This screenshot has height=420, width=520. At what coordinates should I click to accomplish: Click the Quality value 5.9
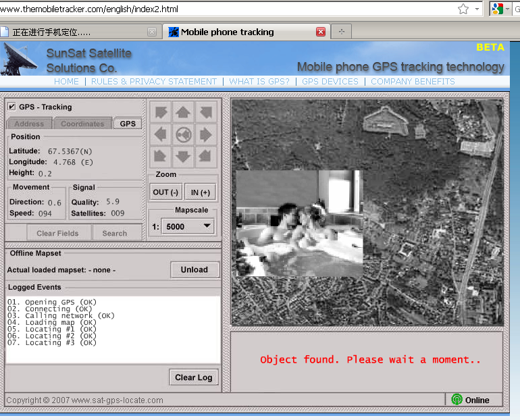coord(113,201)
